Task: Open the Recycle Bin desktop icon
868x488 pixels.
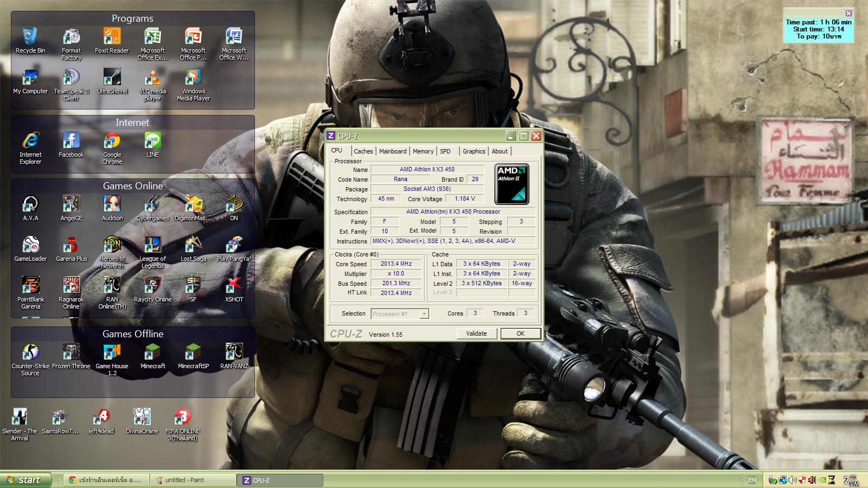Action: (x=30, y=41)
